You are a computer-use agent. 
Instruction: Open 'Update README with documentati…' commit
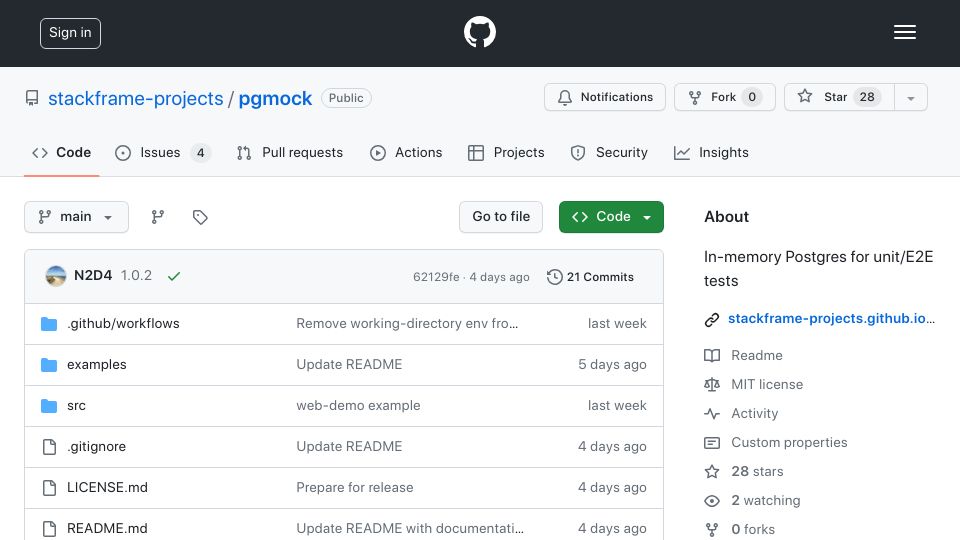click(410, 528)
